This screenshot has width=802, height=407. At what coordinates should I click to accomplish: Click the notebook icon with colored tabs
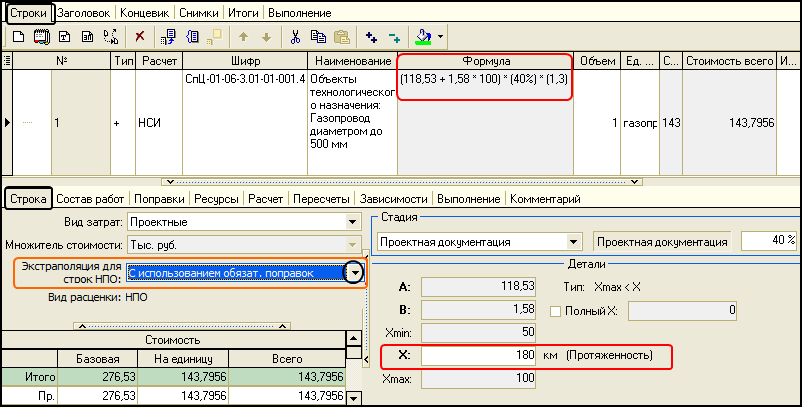41,36
